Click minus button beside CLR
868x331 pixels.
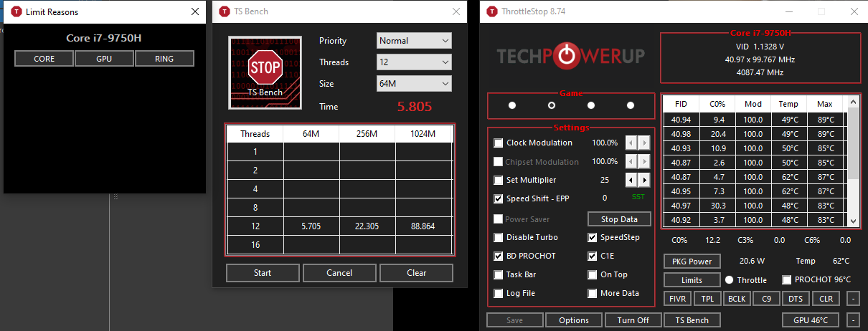(853, 299)
